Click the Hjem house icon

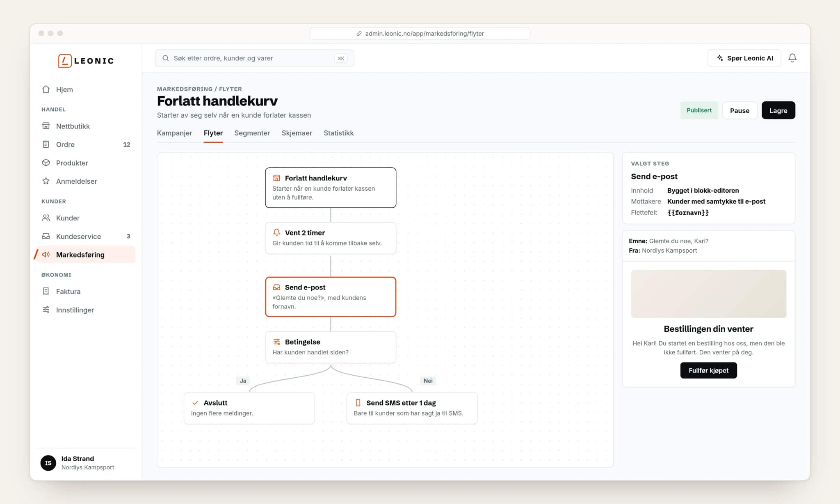pyautogui.click(x=46, y=89)
